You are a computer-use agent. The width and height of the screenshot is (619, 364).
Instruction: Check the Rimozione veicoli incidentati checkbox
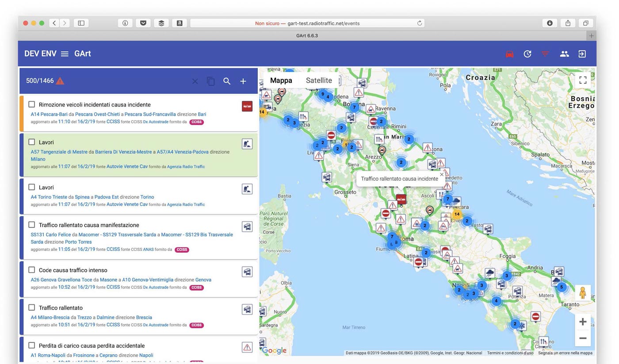(32, 104)
